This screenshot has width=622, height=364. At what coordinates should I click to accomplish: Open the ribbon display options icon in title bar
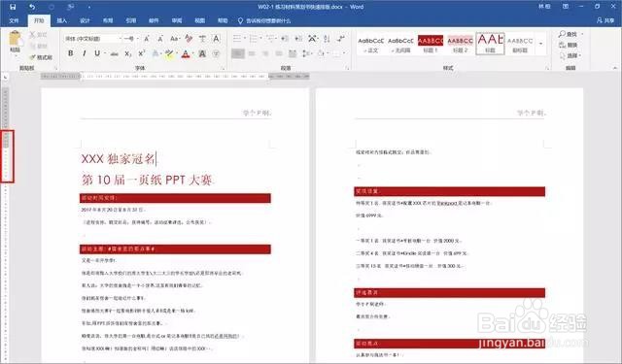click(566, 7)
